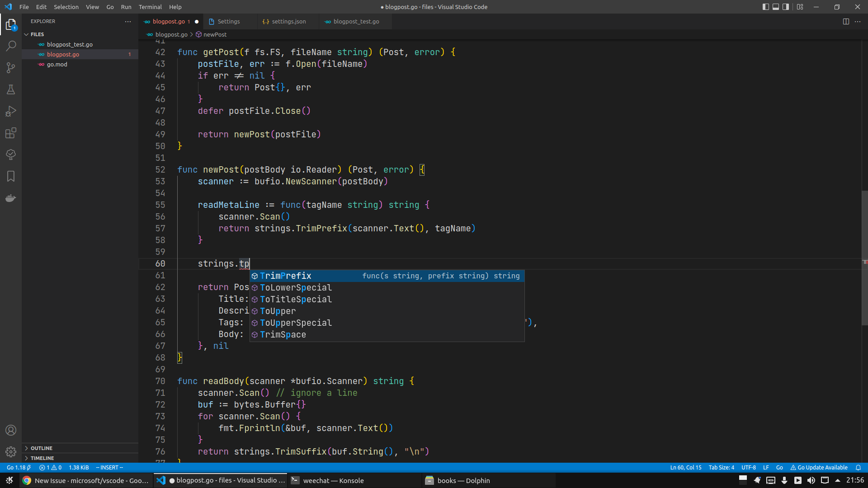Choose the ToTitleSpecial suggestion
Image resolution: width=868 pixels, height=488 pixels.
pos(387,299)
